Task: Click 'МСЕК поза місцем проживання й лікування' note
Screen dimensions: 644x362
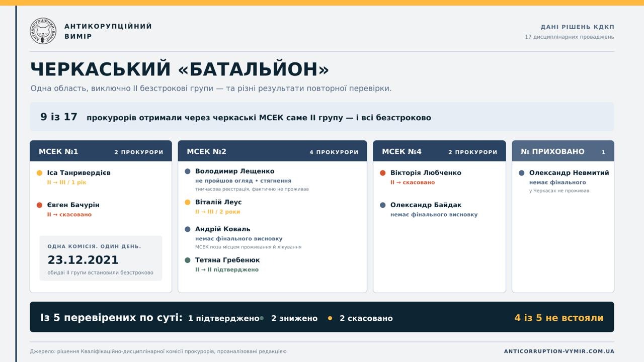Action: point(249,247)
